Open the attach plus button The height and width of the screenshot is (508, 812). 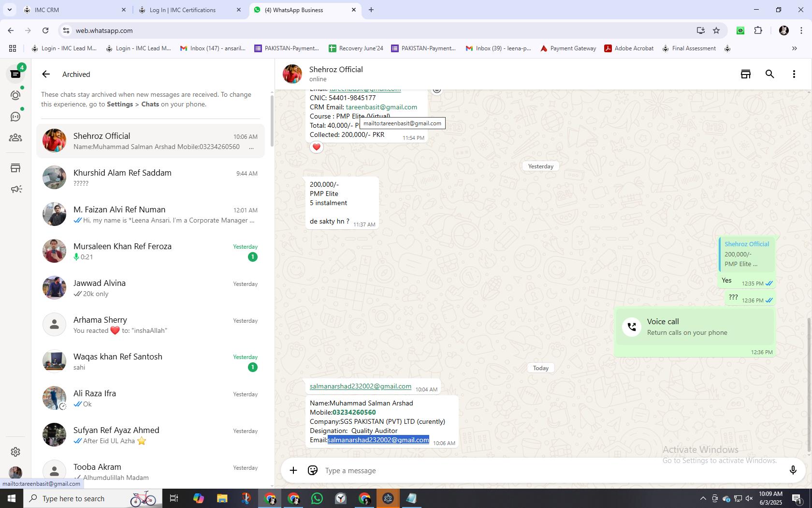click(293, 470)
